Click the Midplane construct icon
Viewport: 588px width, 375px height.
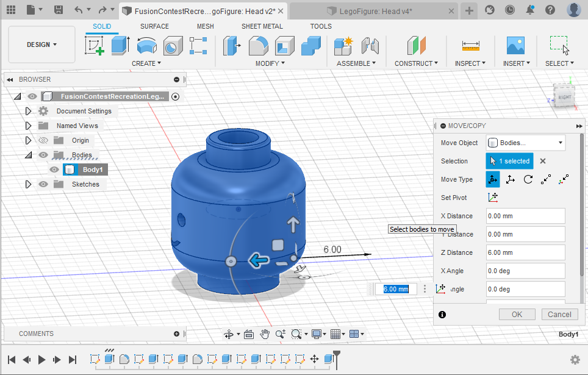click(x=416, y=46)
